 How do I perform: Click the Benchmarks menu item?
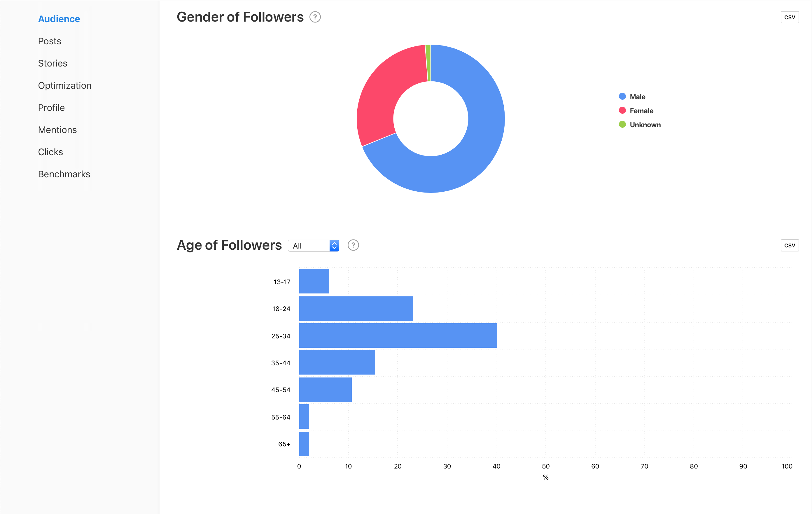[64, 174]
